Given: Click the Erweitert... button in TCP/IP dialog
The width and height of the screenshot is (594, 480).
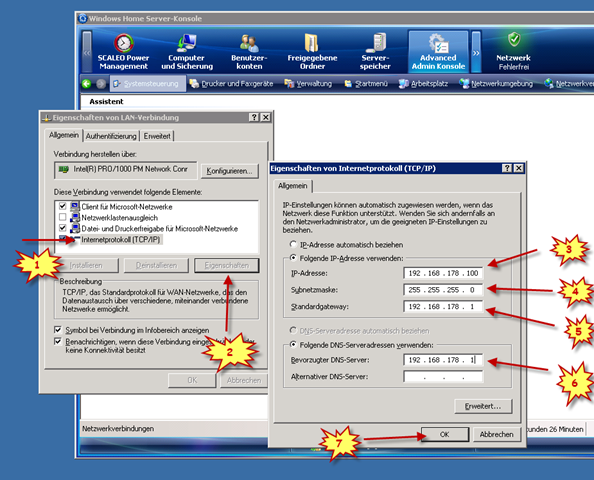Looking at the screenshot, I should [483, 406].
